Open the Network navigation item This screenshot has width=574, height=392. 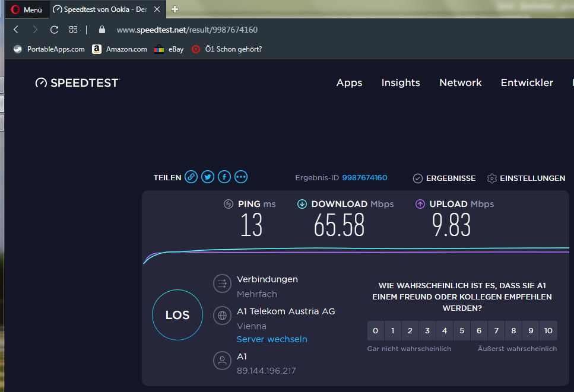point(461,82)
